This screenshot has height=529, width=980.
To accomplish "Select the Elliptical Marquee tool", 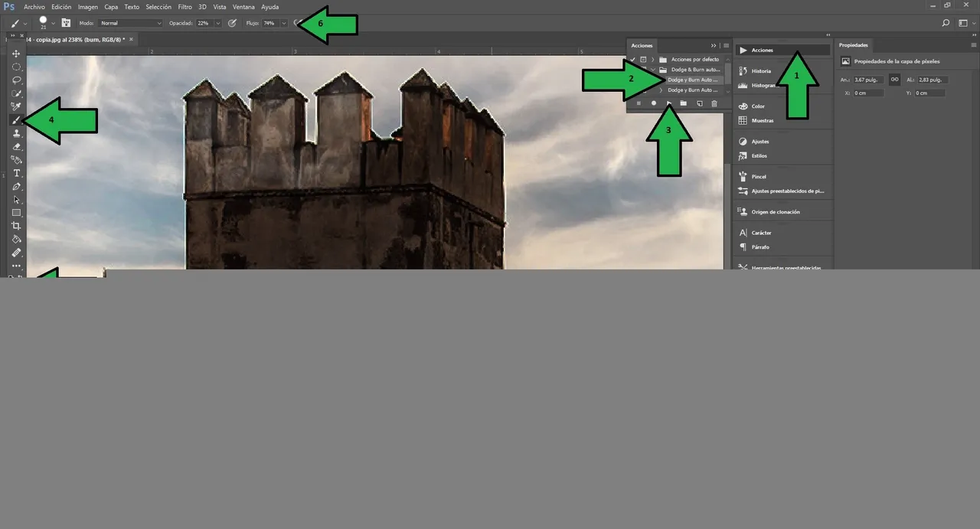I will pos(16,67).
